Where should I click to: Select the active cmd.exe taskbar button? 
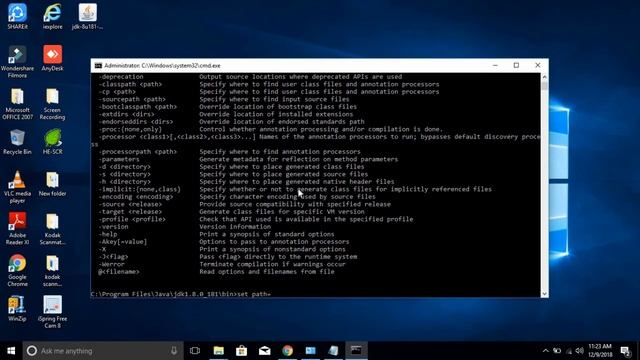(x=356, y=351)
